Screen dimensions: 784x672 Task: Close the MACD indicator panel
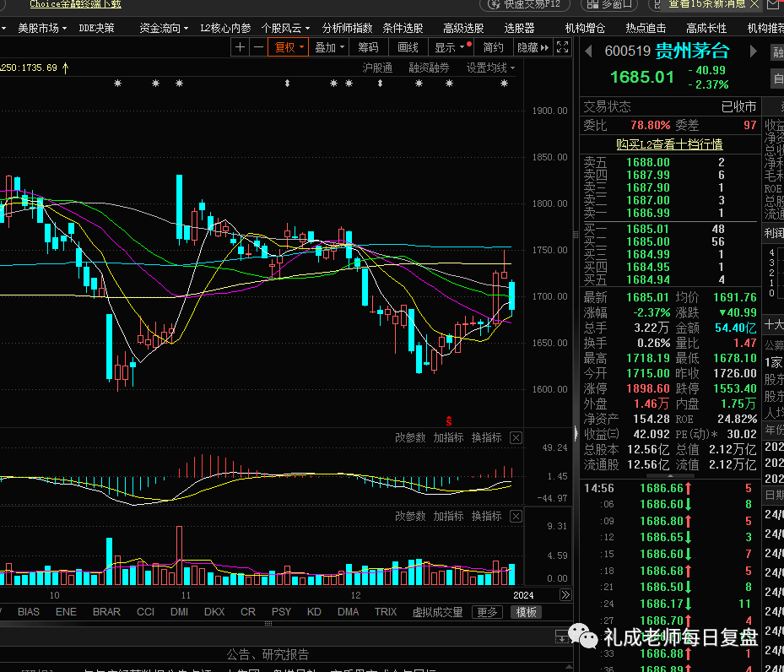point(516,438)
